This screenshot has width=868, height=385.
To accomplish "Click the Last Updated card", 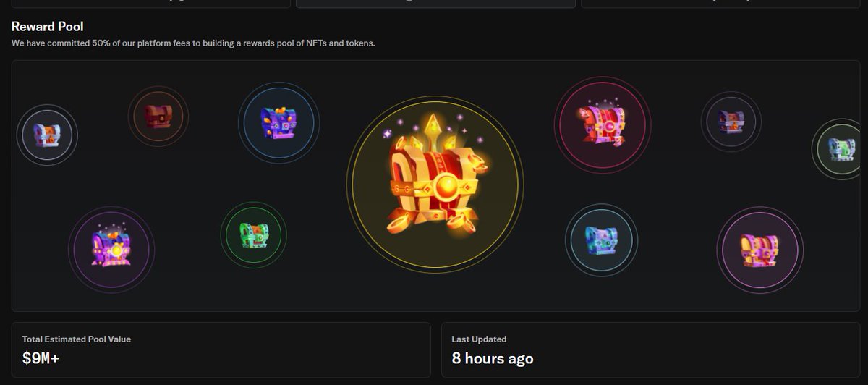I will (651, 350).
